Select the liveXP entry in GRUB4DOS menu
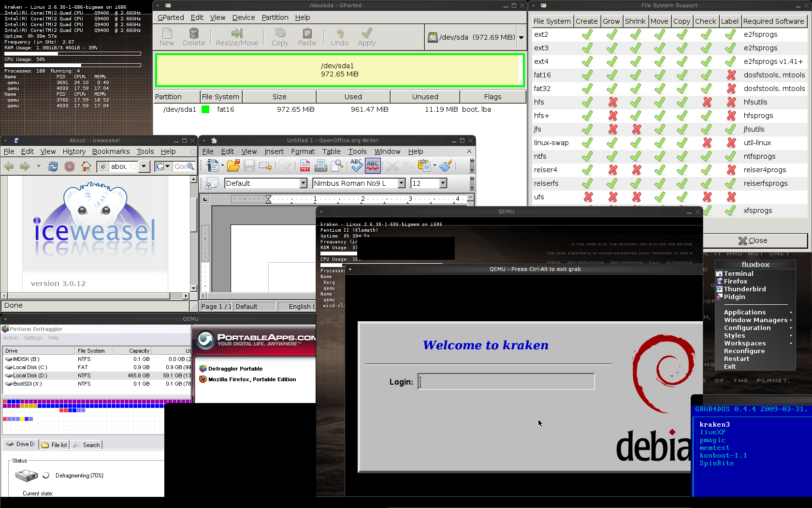This screenshot has width=812, height=508. coord(712,433)
